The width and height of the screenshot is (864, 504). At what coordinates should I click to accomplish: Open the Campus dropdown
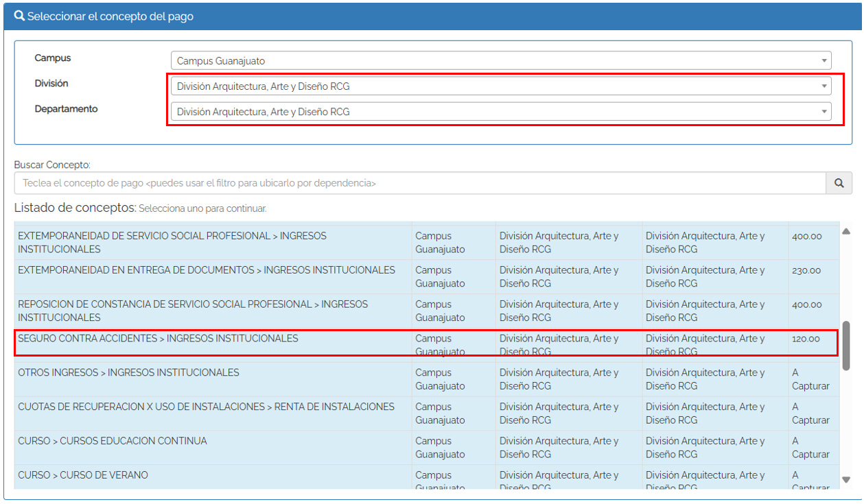pyautogui.click(x=500, y=61)
